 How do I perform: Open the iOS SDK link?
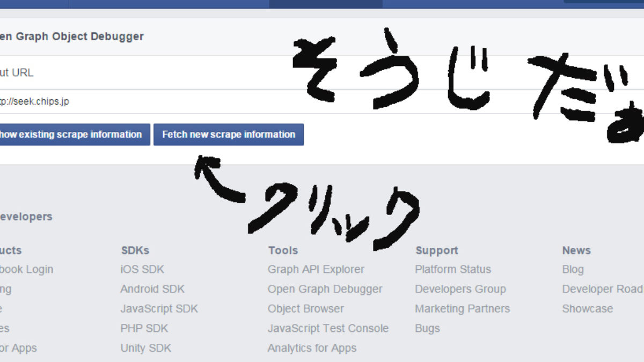[142, 269]
